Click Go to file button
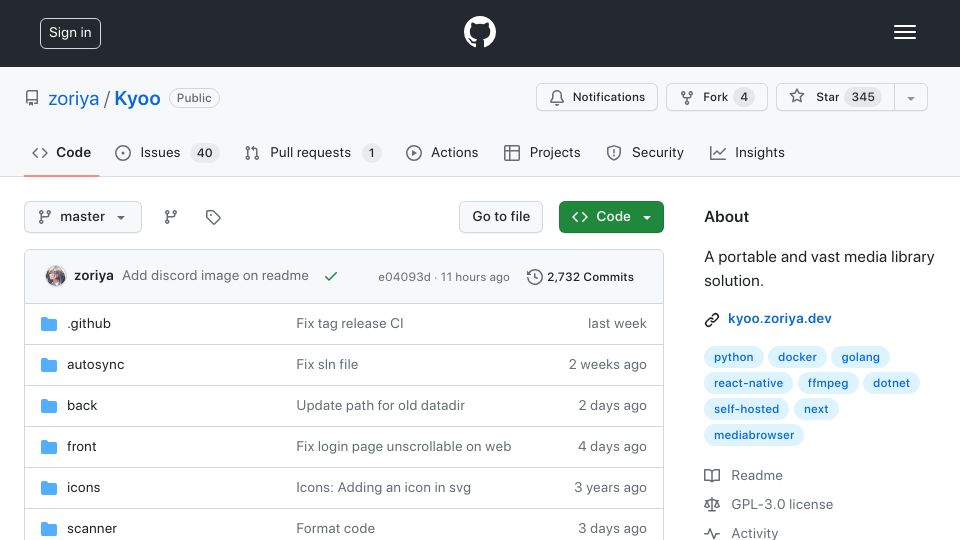 pyautogui.click(x=501, y=217)
